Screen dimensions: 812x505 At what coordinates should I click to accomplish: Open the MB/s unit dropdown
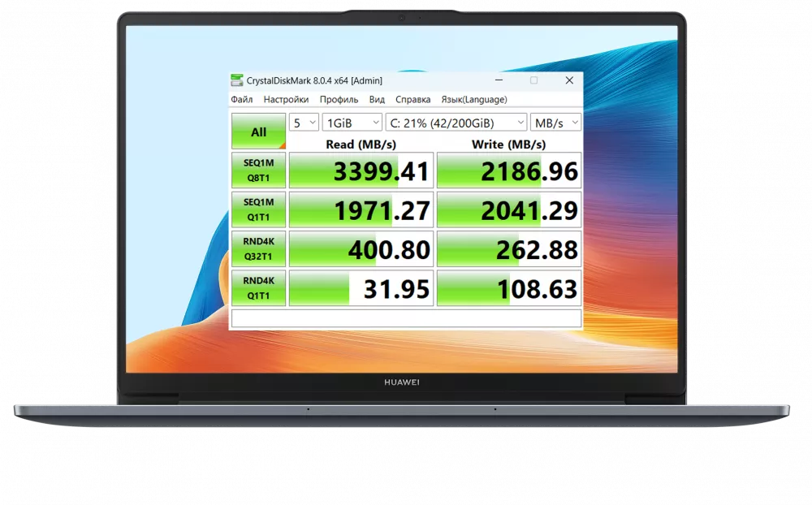tap(555, 123)
